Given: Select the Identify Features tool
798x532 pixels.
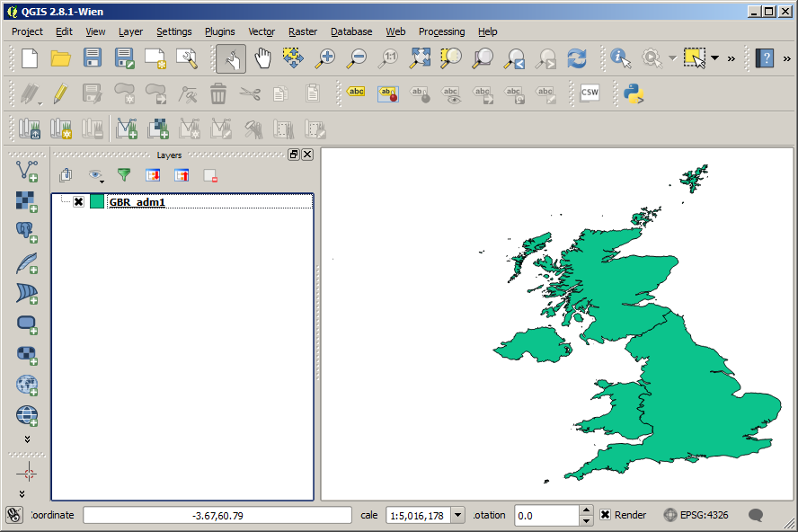Looking at the screenshot, I should coord(620,59).
